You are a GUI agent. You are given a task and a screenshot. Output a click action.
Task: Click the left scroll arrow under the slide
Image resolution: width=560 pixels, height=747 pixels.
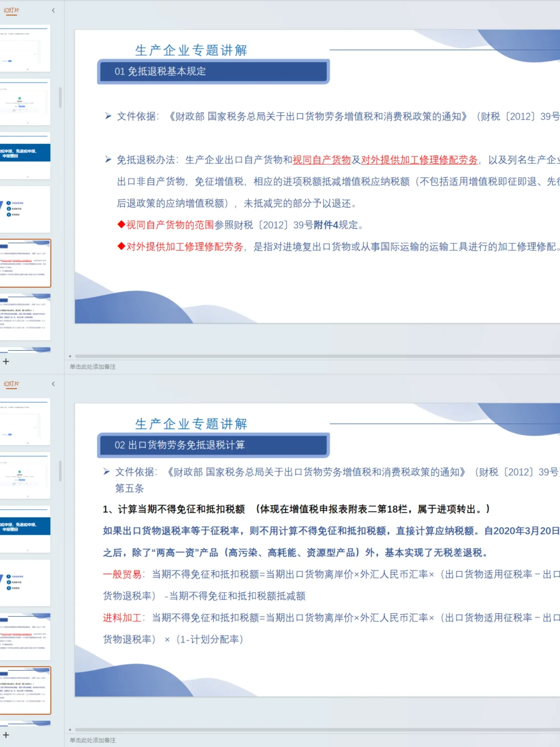click(x=71, y=356)
